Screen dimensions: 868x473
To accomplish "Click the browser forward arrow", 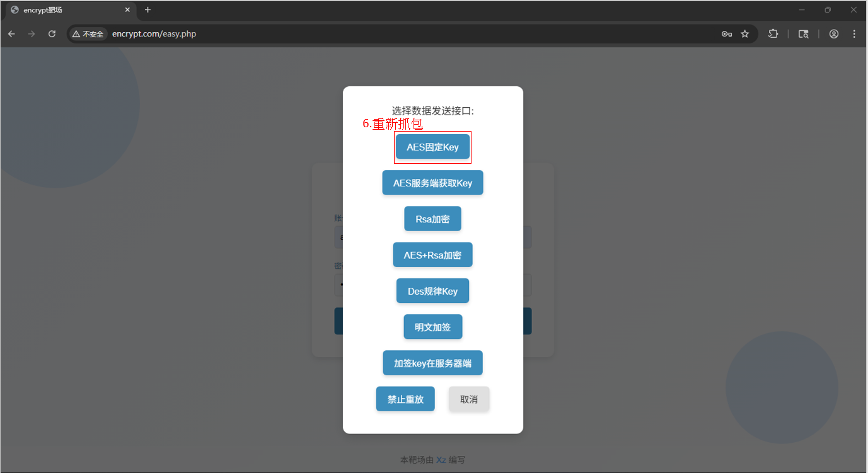I will tap(32, 34).
